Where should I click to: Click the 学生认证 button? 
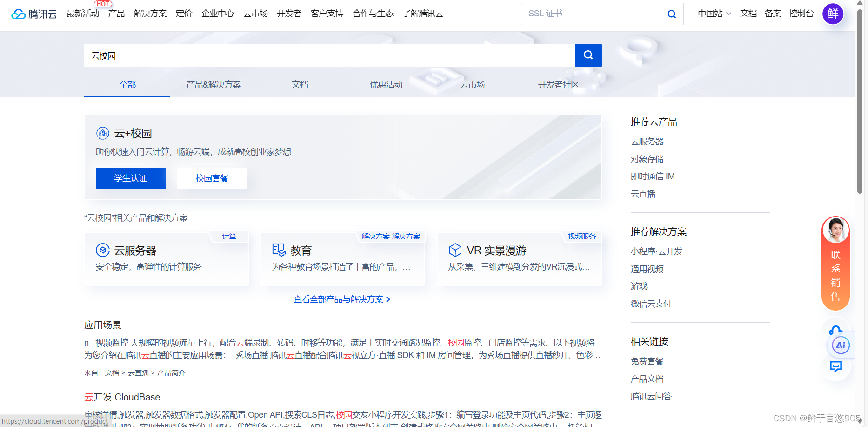pyautogui.click(x=131, y=178)
